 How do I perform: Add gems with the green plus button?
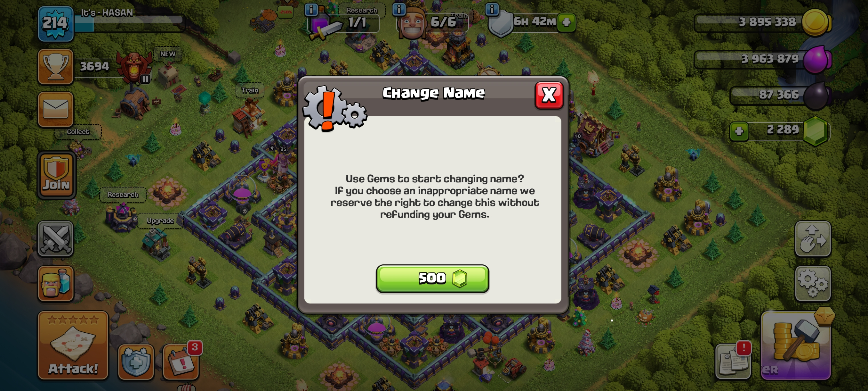[x=739, y=131]
